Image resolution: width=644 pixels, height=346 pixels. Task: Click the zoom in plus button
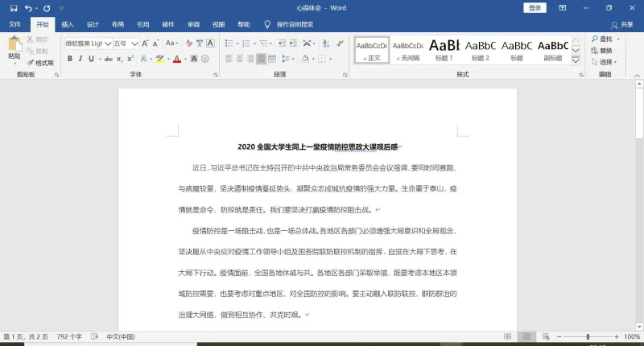coord(616,336)
